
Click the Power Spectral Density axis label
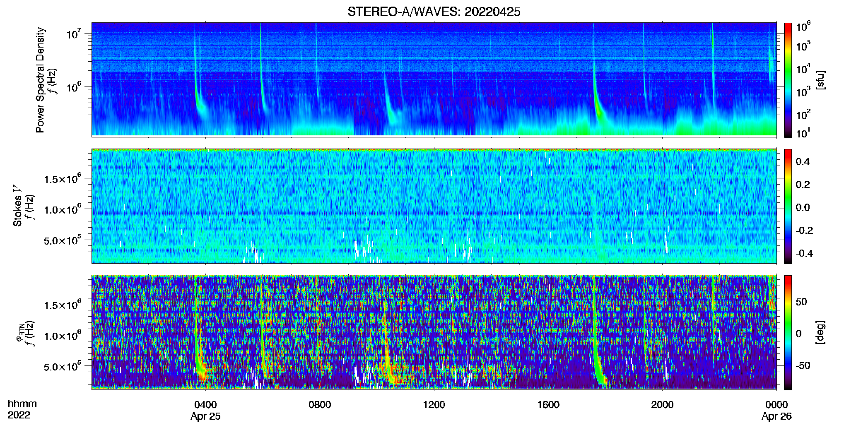click(40, 80)
